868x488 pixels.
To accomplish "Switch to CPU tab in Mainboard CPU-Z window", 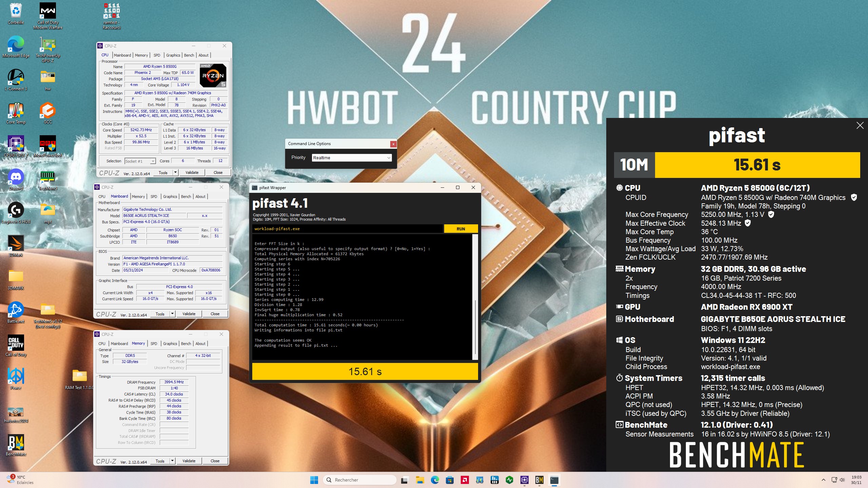I will tap(102, 197).
